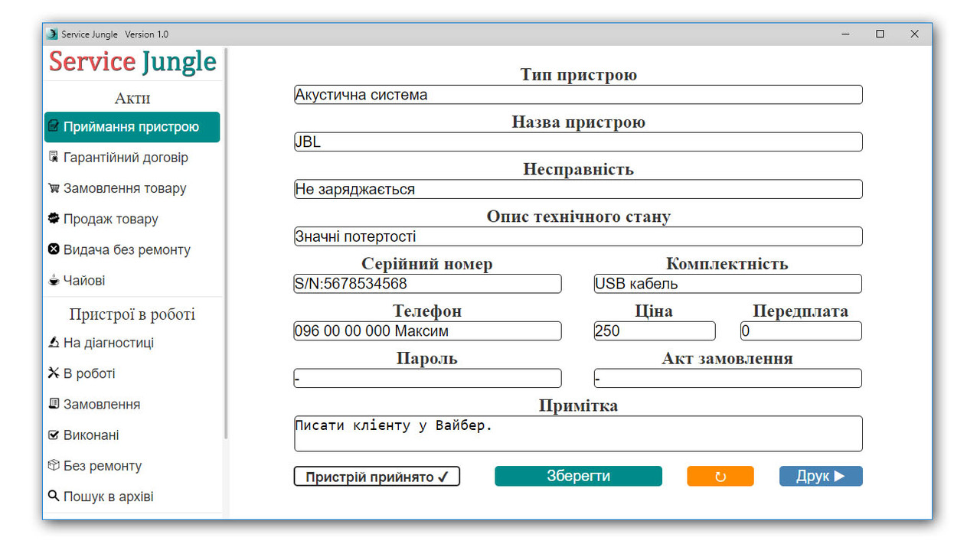This screenshot has height=547, width=980.
Task: Focus the Серійний номер input field
Action: (x=427, y=284)
